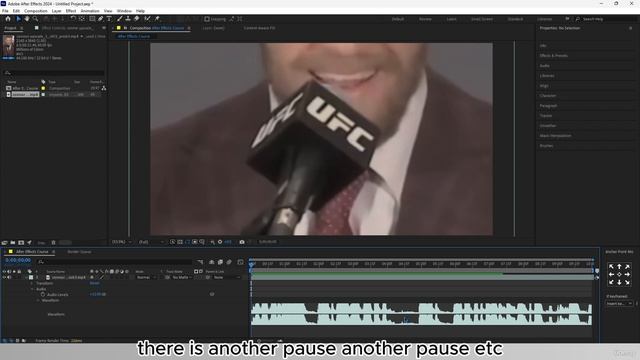
Task: Click the shy layers icon in timeline header
Action: (x=211, y=262)
